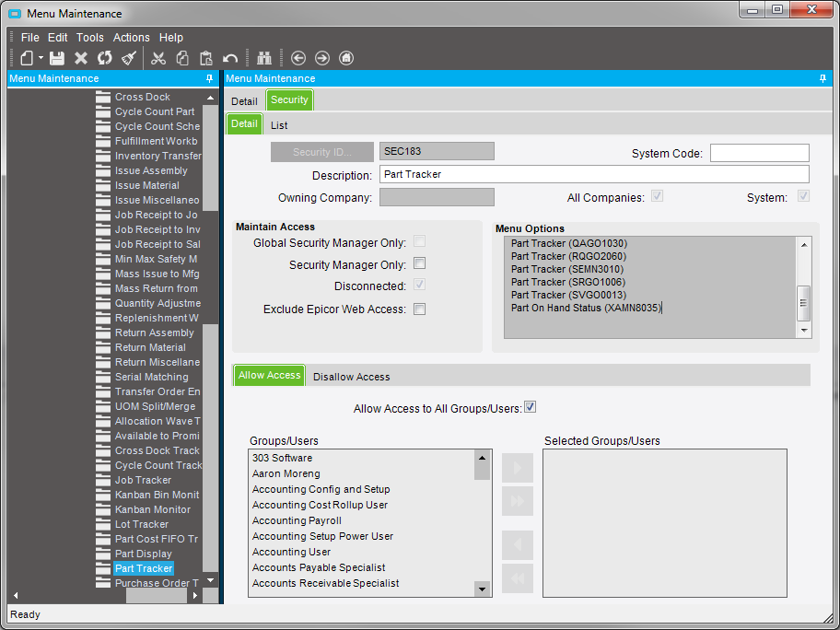Screen dimensions: 840x630
Task: Toggle the All Companies checkbox
Action: click(x=658, y=196)
